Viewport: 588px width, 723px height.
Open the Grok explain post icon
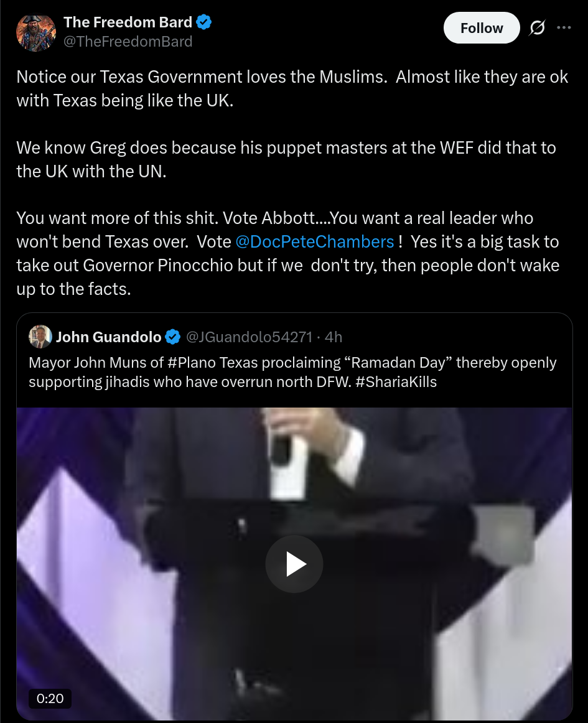pyautogui.click(x=537, y=28)
